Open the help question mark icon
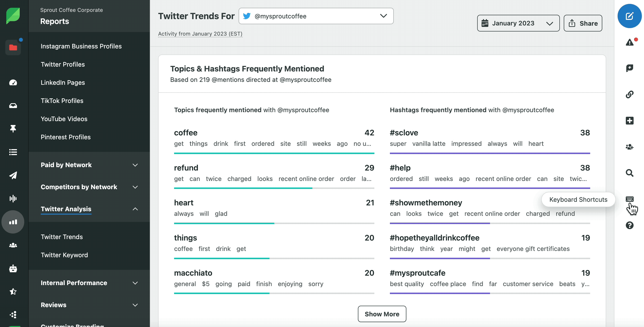 click(629, 225)
